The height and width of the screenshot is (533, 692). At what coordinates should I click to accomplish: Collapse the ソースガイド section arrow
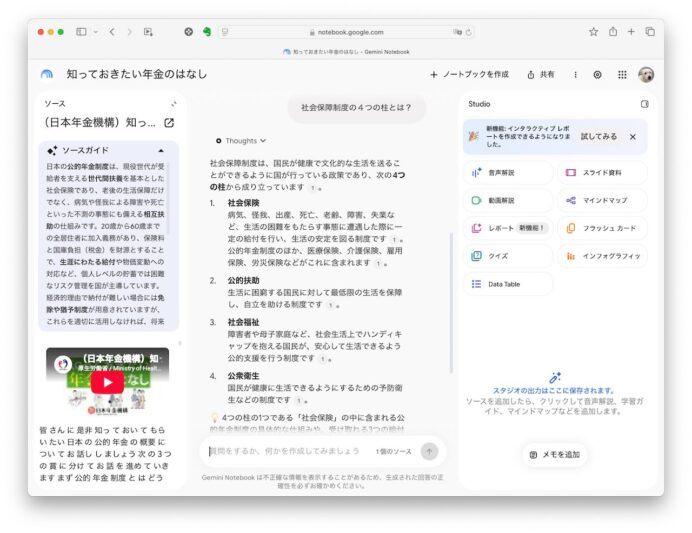click(161, 150)
